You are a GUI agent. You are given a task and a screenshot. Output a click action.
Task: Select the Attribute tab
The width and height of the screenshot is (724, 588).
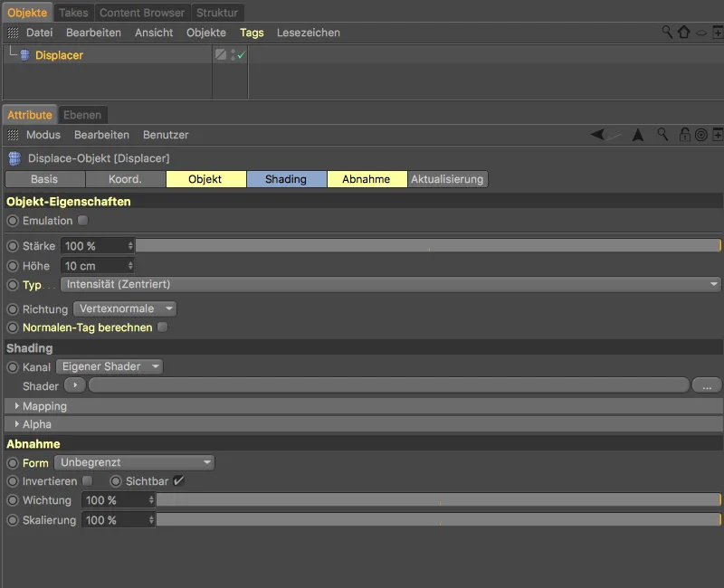30,115
